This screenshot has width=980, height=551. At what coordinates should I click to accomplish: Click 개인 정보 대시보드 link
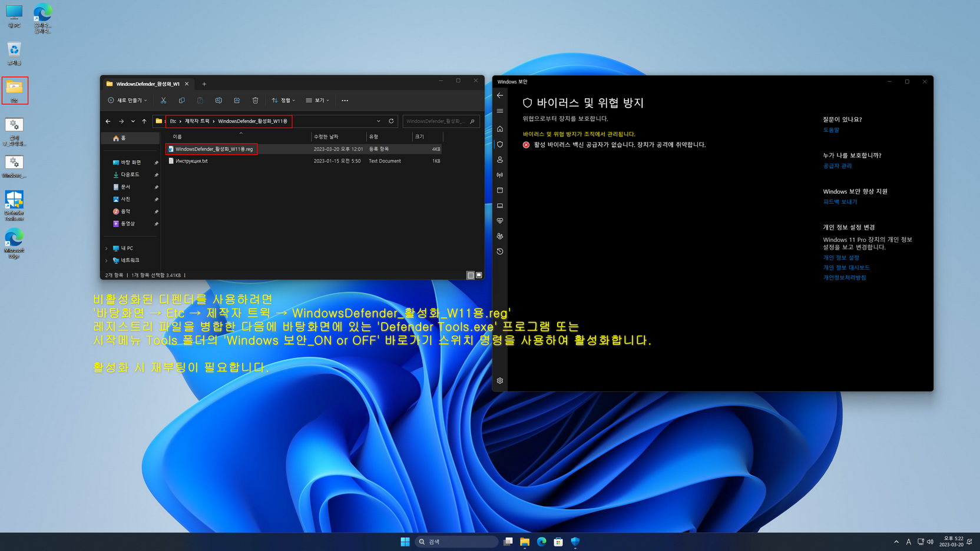tap(846, 268)
